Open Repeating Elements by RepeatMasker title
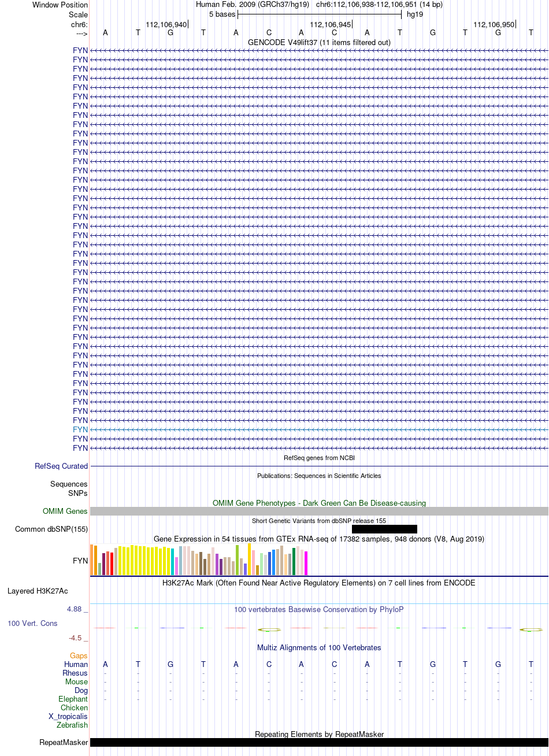The width and height of the screenshot is (549, 756). (319, 734)
